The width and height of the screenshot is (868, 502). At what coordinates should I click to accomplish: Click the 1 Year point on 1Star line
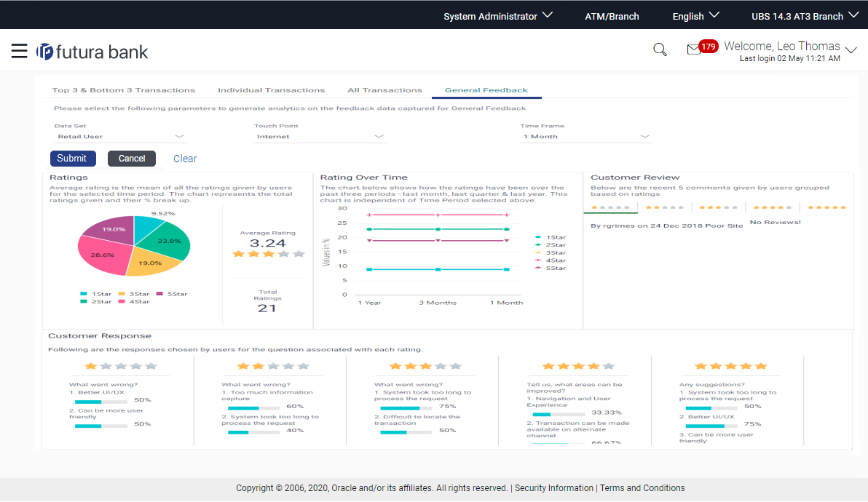pyautogui.click(x=369, y=269)
